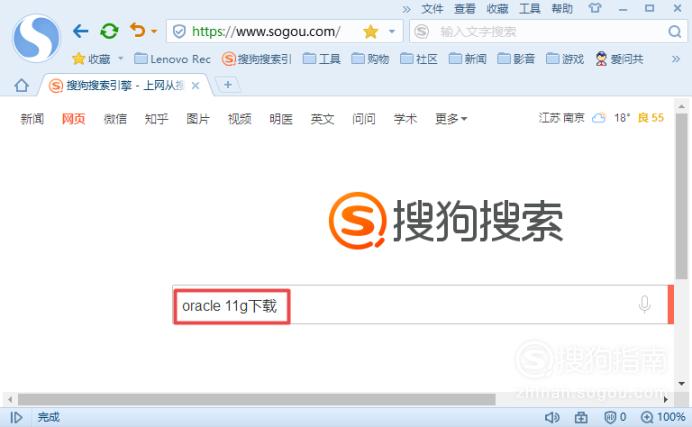Image resolution: width=692 pixels, height=427 pixels.
Task: Click the https://www.sogou.com/ address field
Action: coord(266,32)
